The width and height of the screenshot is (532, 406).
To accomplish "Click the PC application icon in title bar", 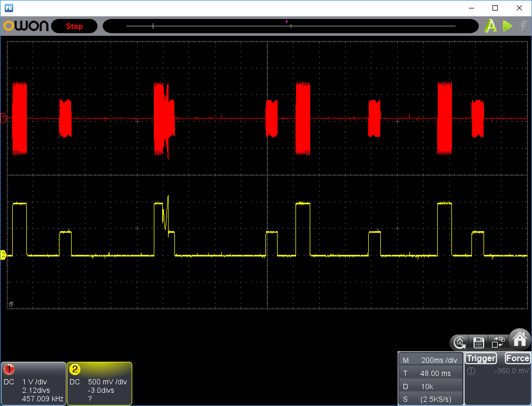I will (9, 8).
